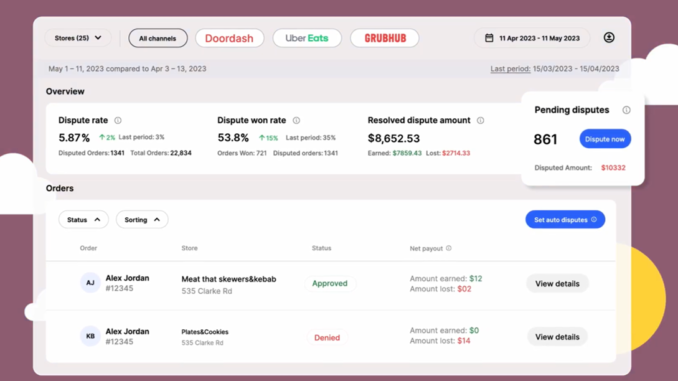View details for Meat that skewers&kebab order
The image size is (678, 381).
tap(557, 284)
